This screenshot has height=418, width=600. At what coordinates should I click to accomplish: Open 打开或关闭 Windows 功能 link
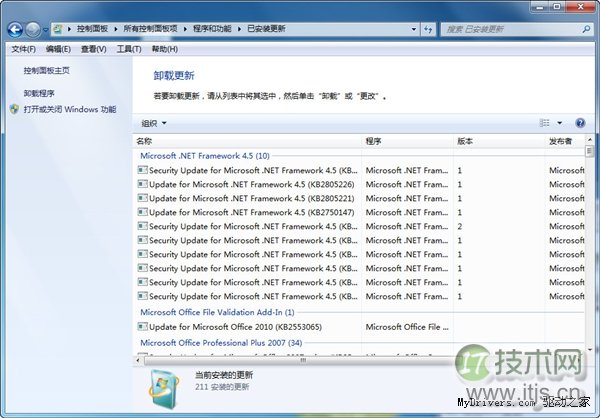tap(70, 109)
